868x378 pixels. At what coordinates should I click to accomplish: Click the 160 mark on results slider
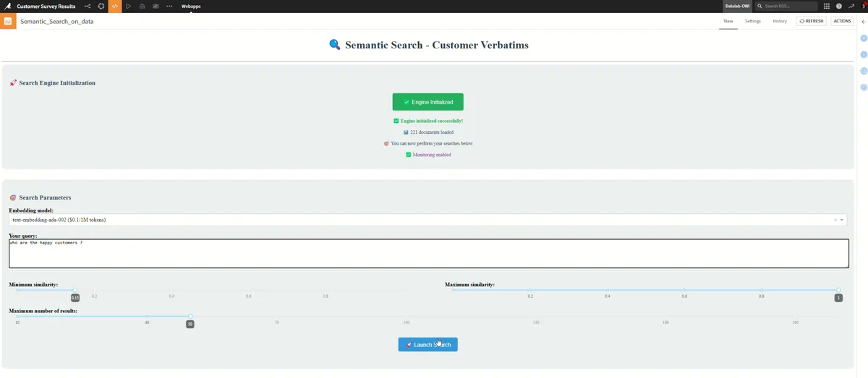coord(665,322)
